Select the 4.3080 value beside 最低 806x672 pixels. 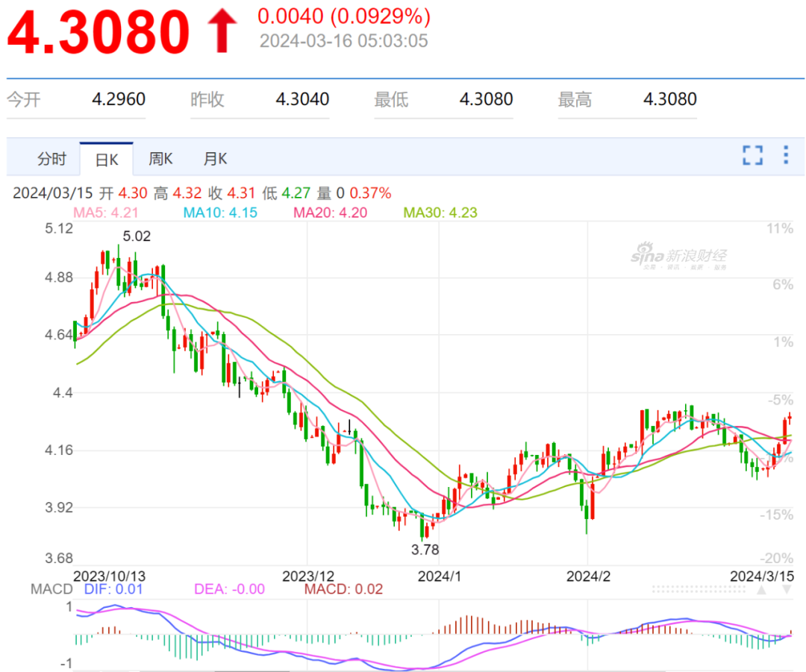(487, 99)
